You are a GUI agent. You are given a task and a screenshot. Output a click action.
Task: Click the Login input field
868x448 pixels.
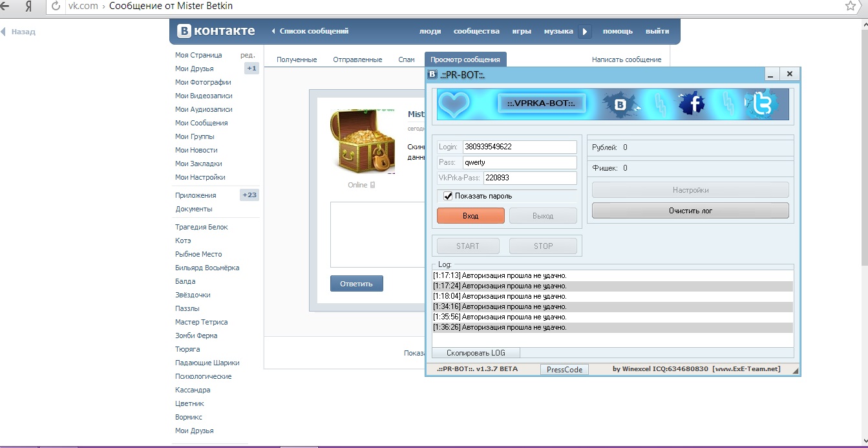click(x=520, y=147)
